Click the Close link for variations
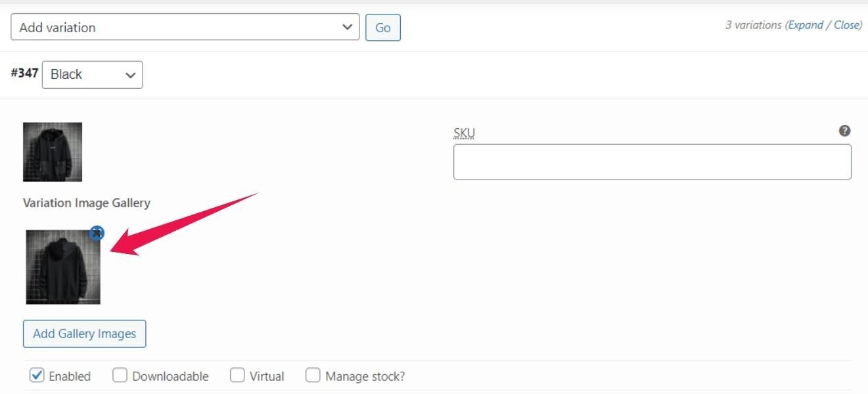868x394 pixels. 846,25
